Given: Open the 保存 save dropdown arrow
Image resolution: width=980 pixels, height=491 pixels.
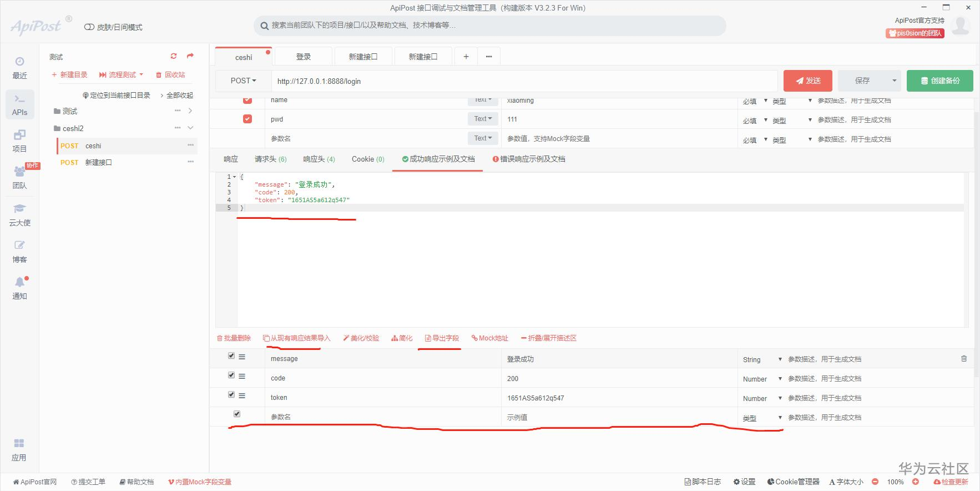Looking at the screenshot, I should coord(894,81).
